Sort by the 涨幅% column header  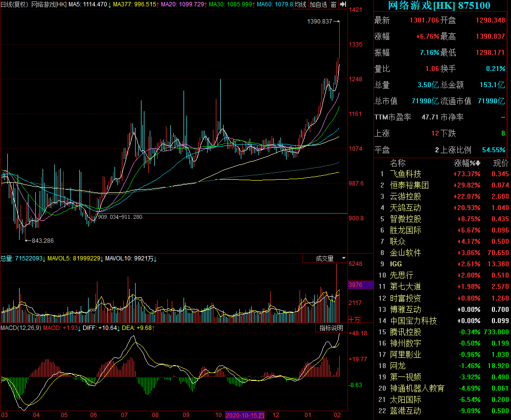click(467, 163)
